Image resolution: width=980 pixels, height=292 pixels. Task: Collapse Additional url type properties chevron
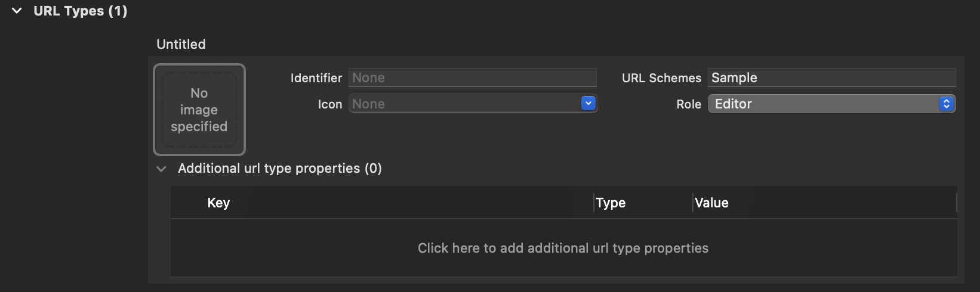[161, 169]
